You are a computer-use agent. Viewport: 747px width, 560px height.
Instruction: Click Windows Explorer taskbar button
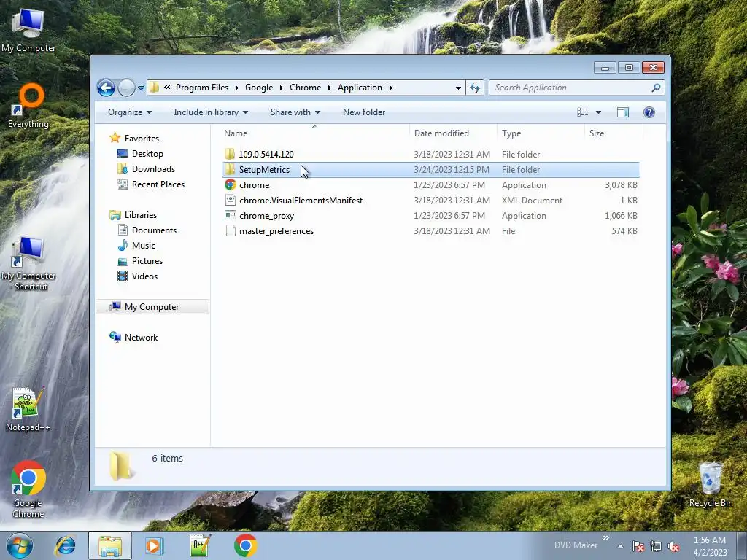pos(110,545)
